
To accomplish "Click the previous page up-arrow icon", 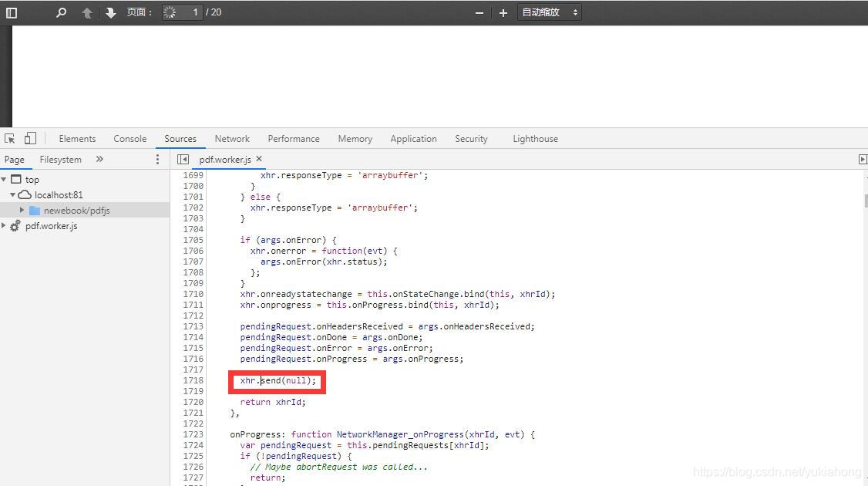I will [x=86, y=12].
